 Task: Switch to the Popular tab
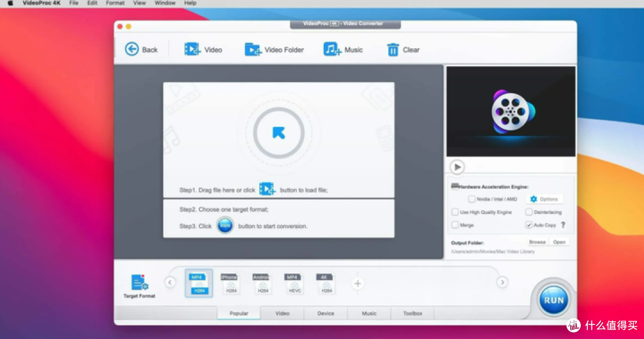(x=239, y=313)
